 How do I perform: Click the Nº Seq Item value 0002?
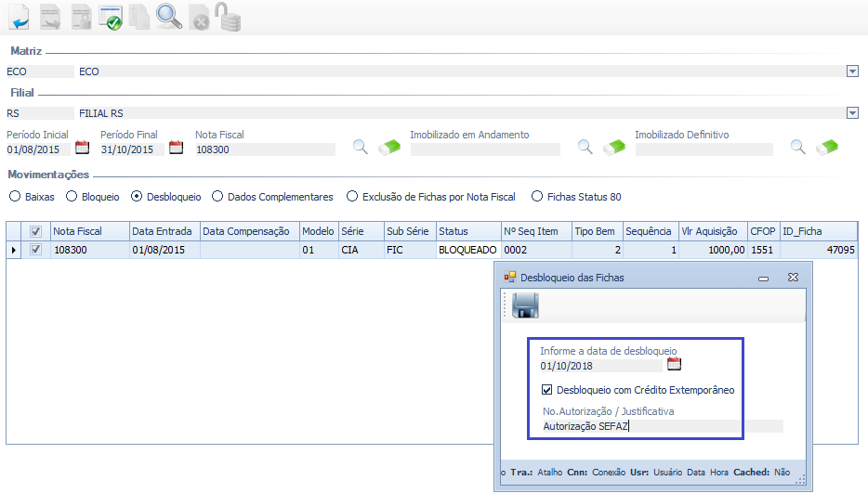click(536, 250)
